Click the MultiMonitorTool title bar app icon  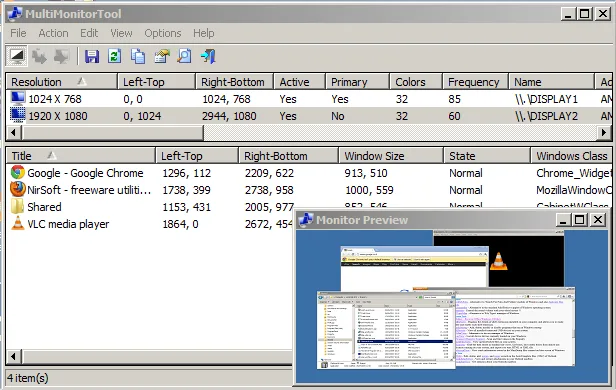coord(15,14)
